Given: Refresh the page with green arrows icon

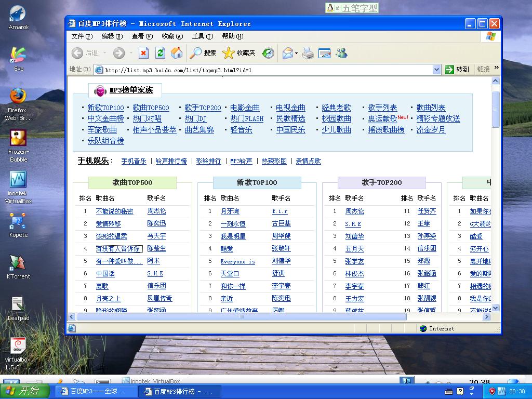Looking at the screenshot, I should coord(160,53).
